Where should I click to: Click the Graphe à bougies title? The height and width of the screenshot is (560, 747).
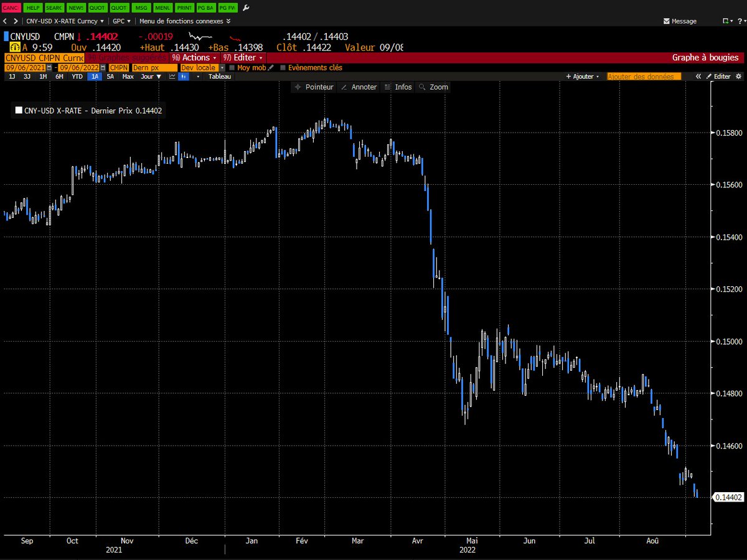point(705,57)
